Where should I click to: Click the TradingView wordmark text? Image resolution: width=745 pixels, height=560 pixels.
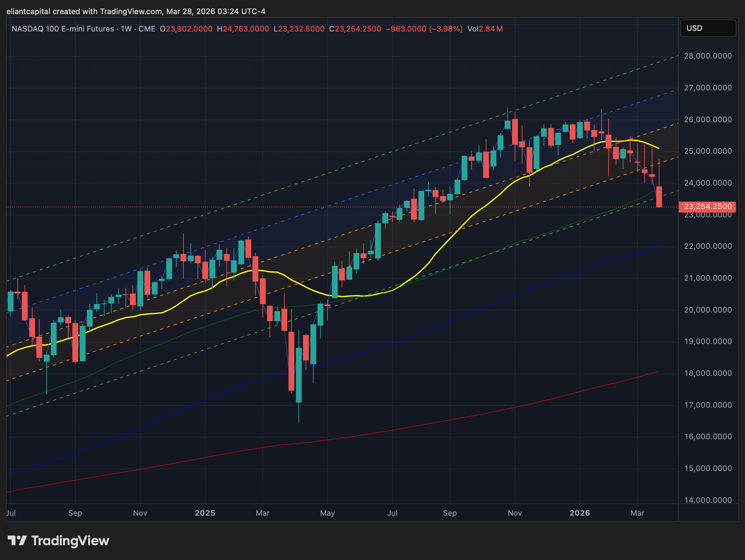[x=70, y=541]
